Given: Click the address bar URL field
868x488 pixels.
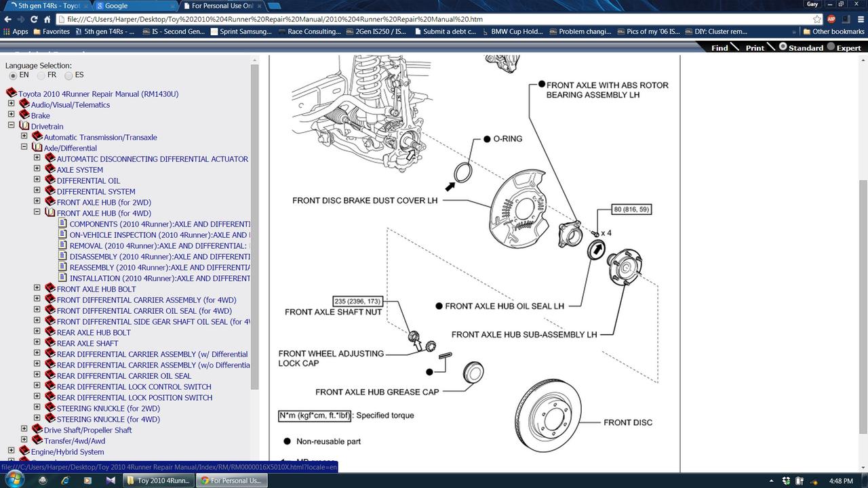Looking at the screenshot, I should click(x=434, y=19).
